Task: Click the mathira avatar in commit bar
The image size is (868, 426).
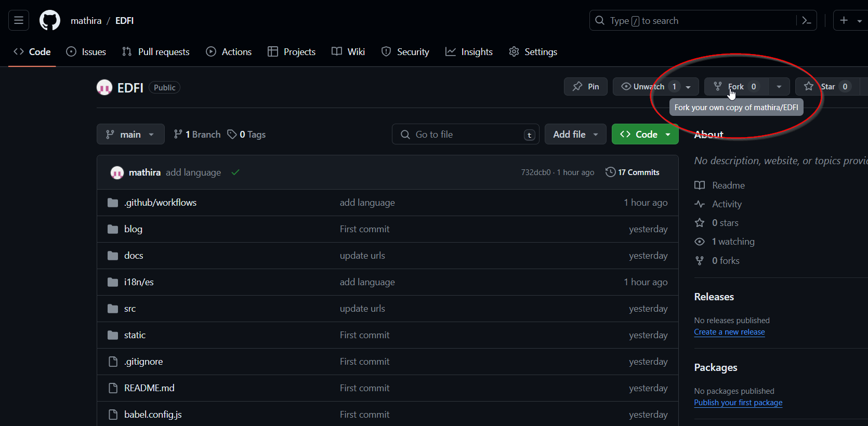Action: click(x=117, y=172)
